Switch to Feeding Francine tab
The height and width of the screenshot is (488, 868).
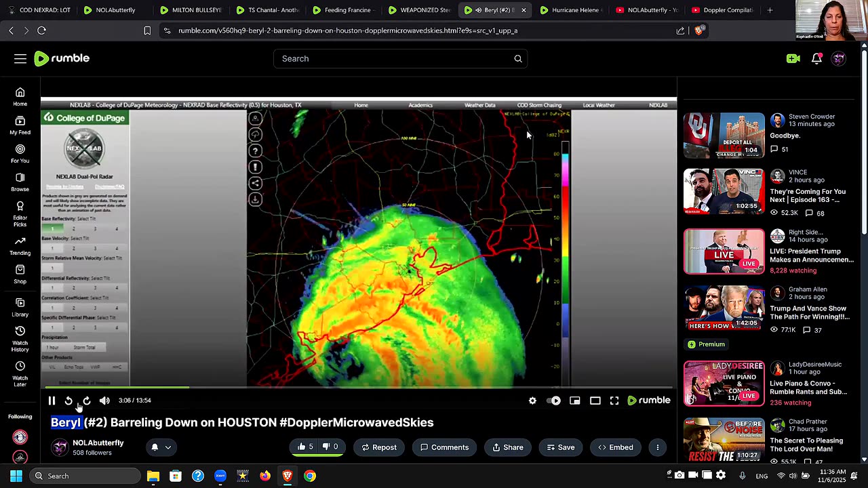click(x=343, y=10)
